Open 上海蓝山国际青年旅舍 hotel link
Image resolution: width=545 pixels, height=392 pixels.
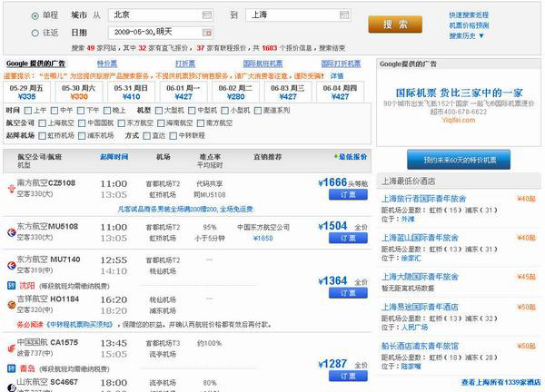420,238
